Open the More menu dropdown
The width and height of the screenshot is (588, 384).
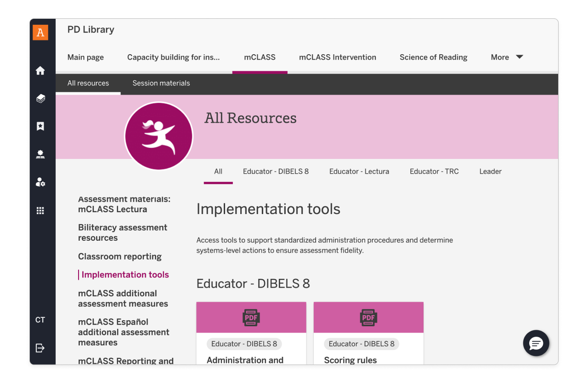point(507,57)
